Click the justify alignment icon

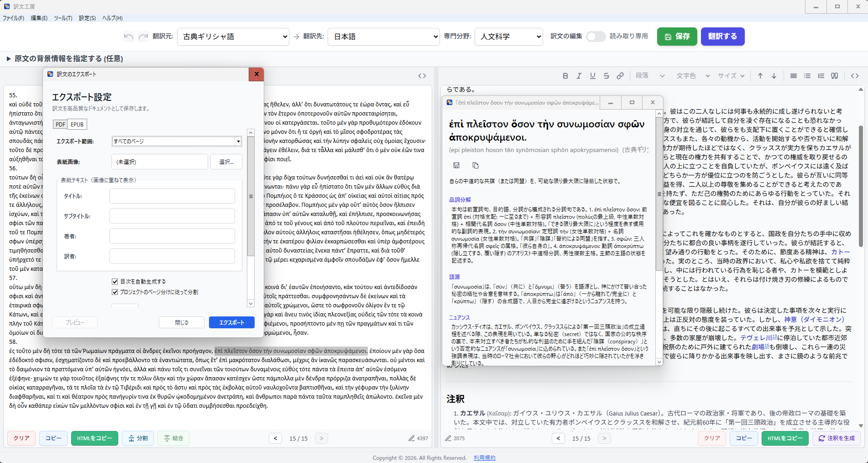click(794, 76)
